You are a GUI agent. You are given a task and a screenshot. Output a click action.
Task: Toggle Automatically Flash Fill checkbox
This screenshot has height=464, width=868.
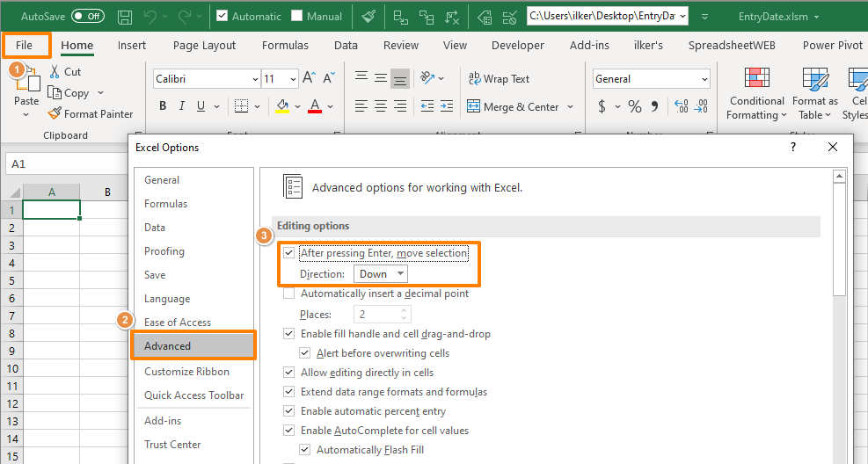pos(304,450)
